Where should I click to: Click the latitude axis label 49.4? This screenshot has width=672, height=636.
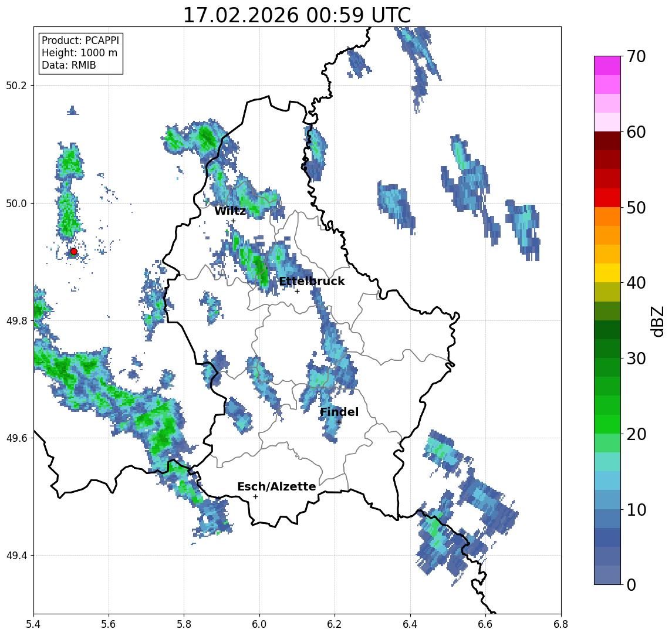(x=16, y=556)
